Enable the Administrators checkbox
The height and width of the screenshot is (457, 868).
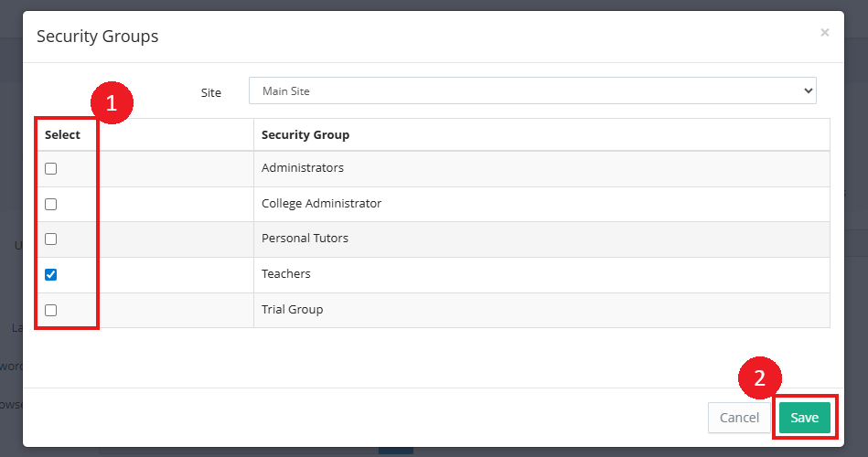pos(51,169)
